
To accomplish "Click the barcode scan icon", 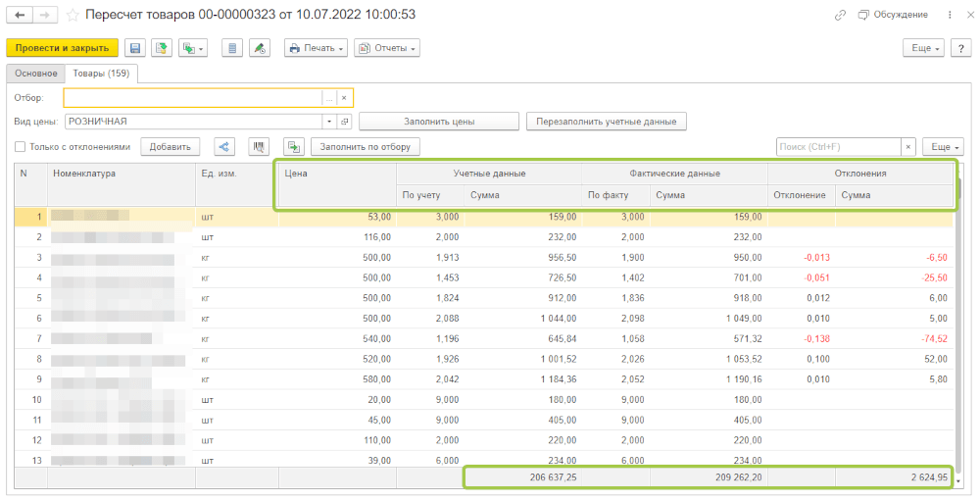I will click(x=260, y=147).
